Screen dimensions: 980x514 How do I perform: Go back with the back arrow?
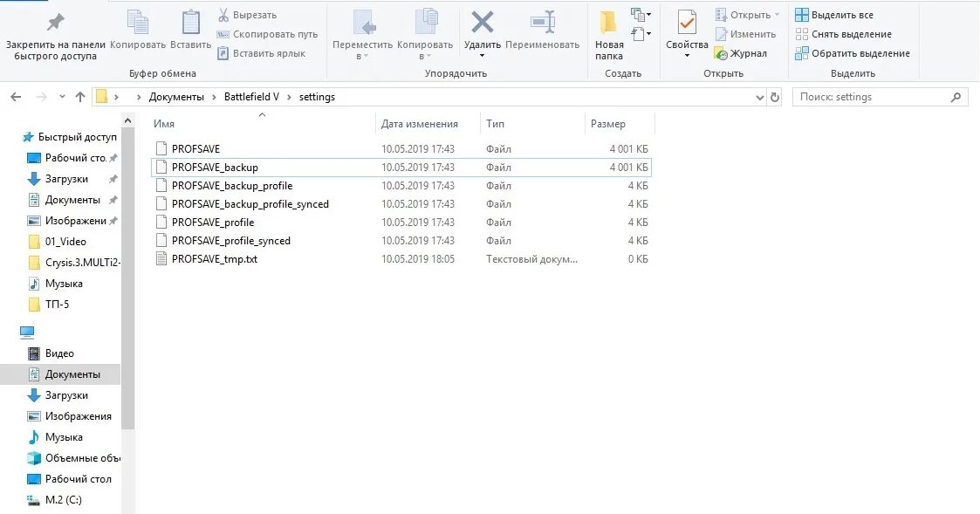pyautogui.click(x=17, y=97)
